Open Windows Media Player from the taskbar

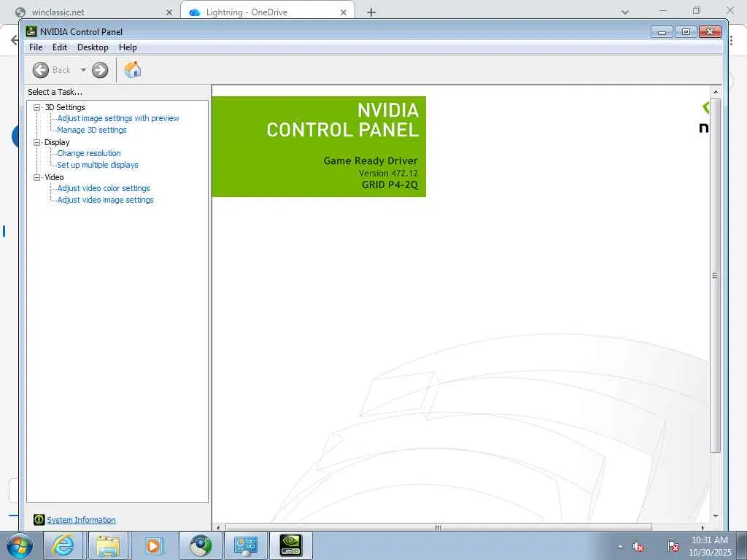153,545
